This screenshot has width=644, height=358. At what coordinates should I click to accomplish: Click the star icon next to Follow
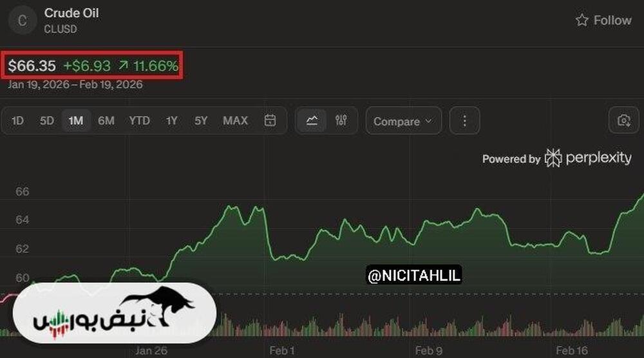coord(582,21)
